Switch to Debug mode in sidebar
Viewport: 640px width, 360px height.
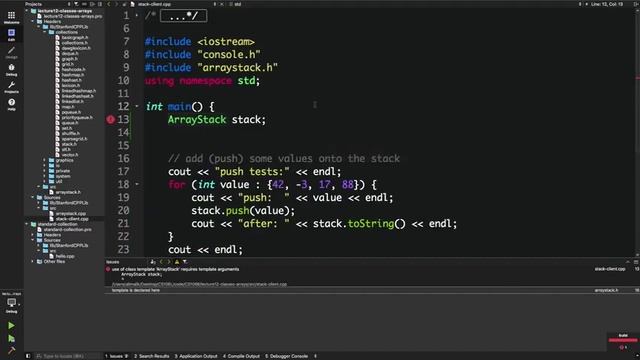pyautogui.click(x=11, y=70)
